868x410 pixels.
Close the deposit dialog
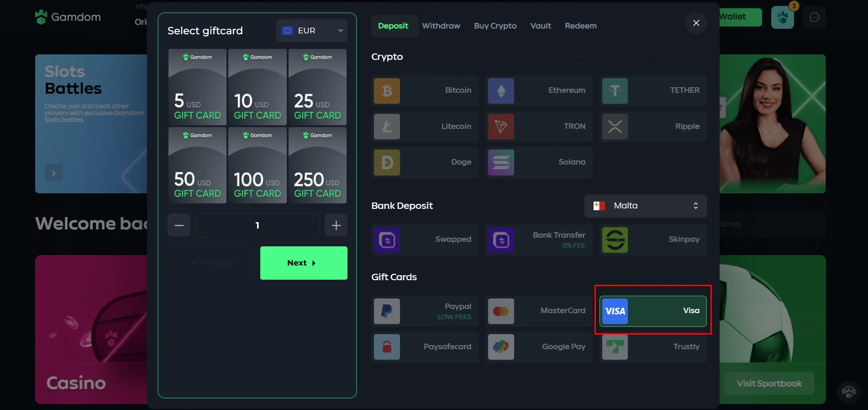pos(696,23)
